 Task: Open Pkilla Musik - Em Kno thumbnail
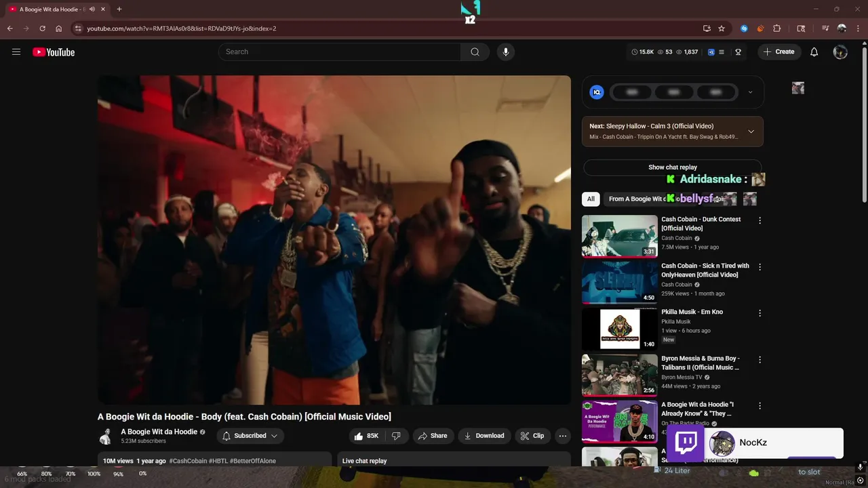point(620,329)
